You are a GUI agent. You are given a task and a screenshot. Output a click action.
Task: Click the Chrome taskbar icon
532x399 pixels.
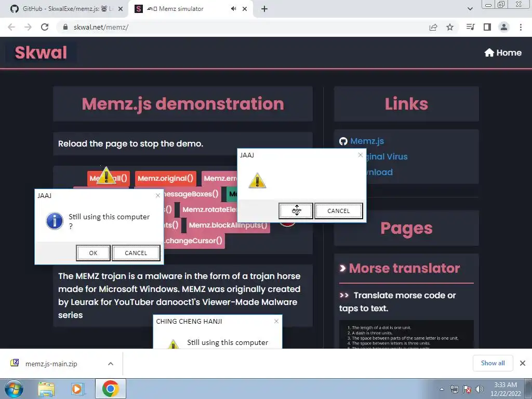point(110,389)
